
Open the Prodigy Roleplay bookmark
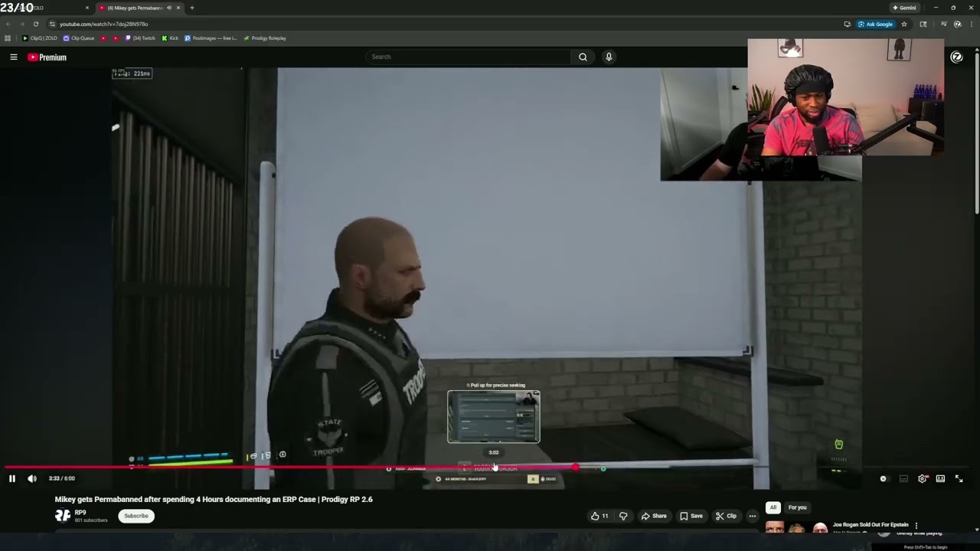coord(265,38)
